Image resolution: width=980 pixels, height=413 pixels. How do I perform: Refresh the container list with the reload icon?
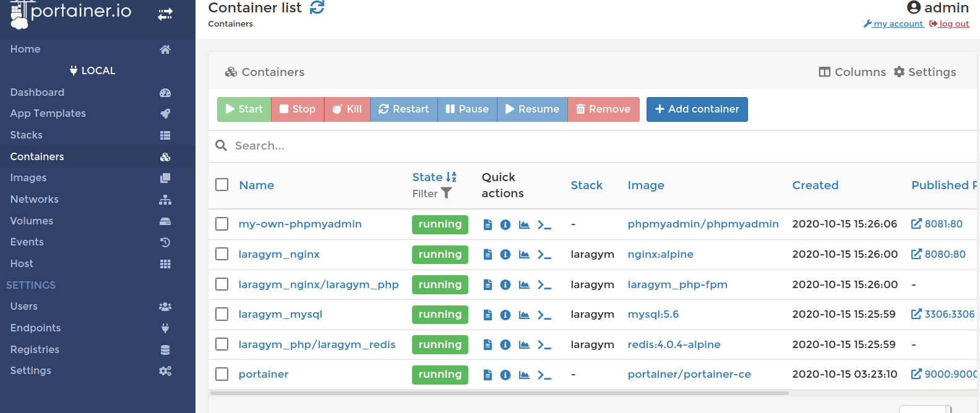[x=317, y=7]
